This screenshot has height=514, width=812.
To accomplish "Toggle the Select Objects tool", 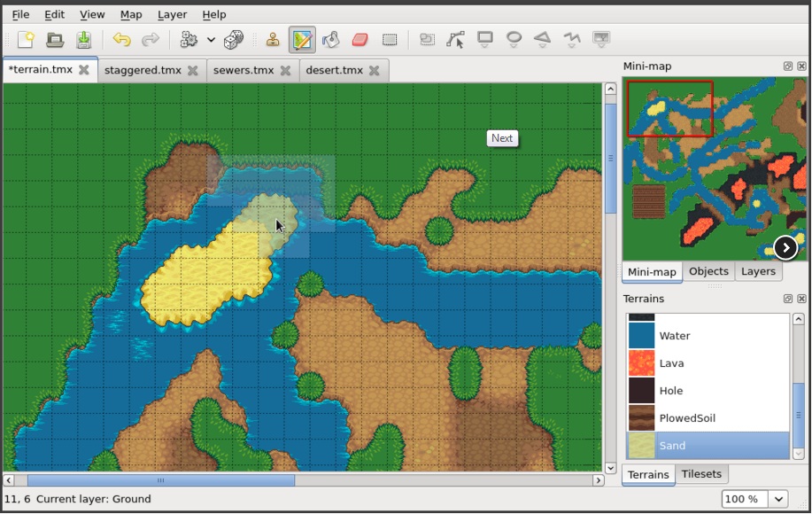I will 427,39.
